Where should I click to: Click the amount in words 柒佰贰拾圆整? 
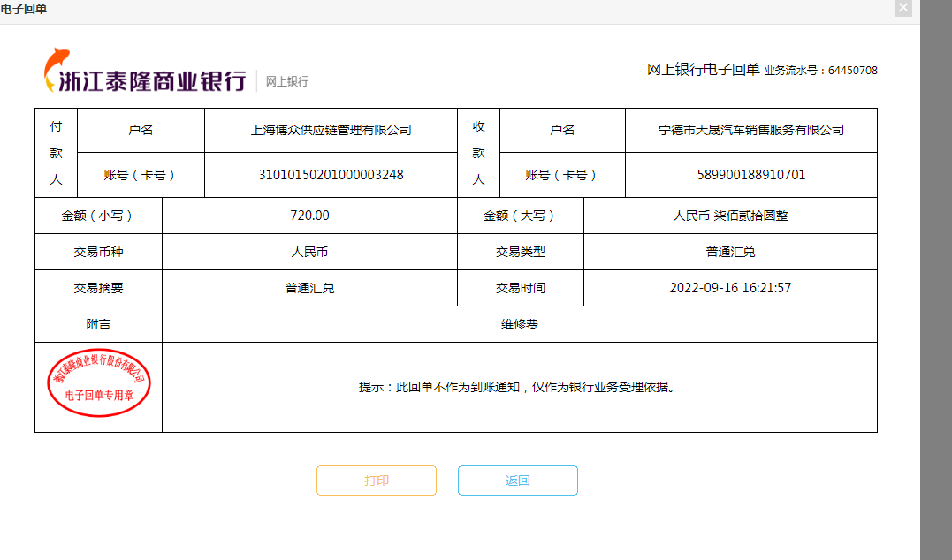[x=730, y=216]
